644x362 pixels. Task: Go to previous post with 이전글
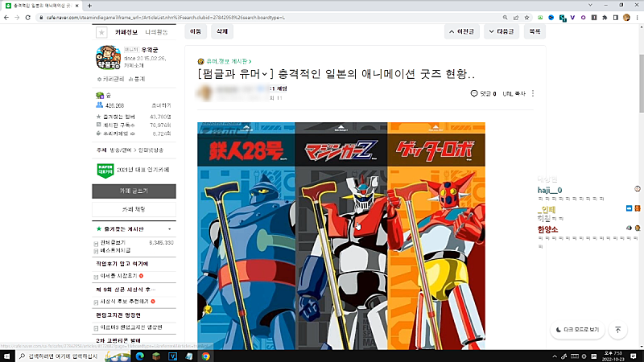(461, 31)
